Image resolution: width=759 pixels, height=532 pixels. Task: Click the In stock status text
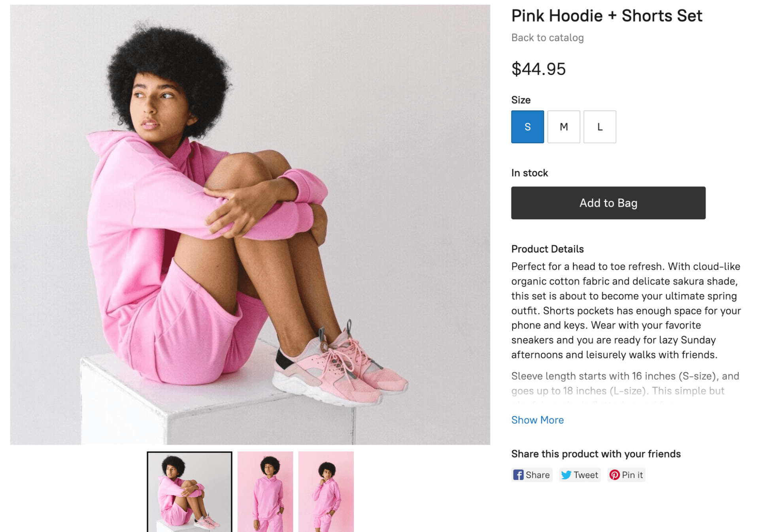[x=529, y=173]
